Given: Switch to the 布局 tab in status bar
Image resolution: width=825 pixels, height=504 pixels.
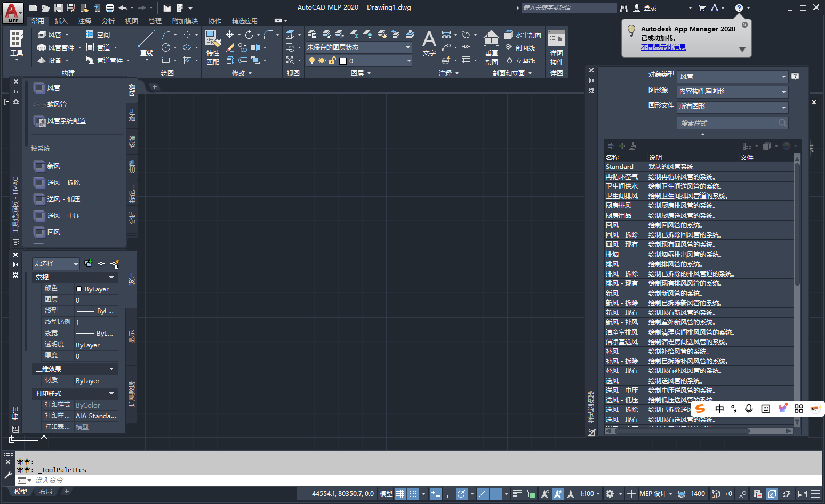Looking at the screenshot, I should tap(45, 491).
